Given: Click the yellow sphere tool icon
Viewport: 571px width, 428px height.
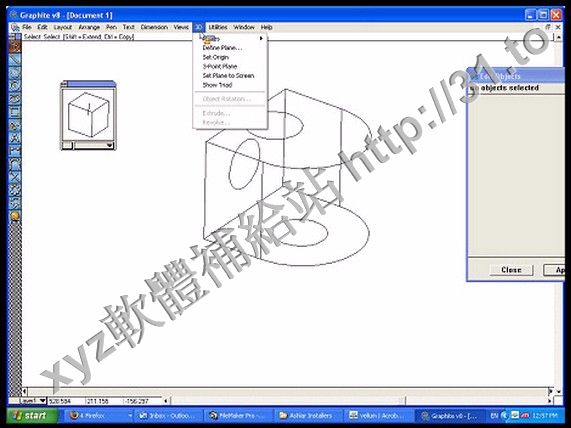Looking at the screenshot, I should [x=15, y=216].
